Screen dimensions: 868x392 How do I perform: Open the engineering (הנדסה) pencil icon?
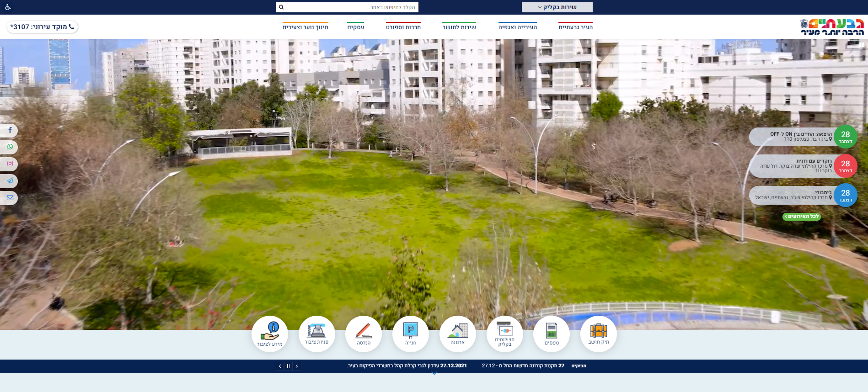tap(363, 334)
